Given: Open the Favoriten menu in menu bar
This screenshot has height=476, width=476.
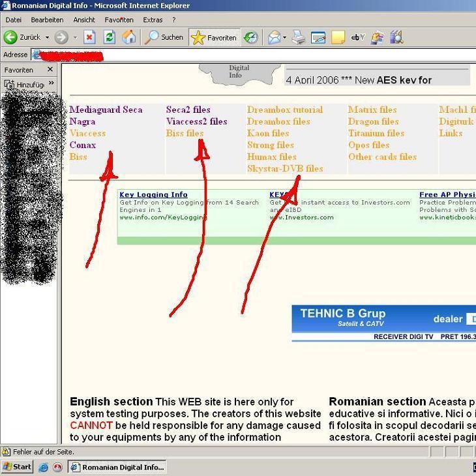Looking at the screenshot, I should 119,20.
